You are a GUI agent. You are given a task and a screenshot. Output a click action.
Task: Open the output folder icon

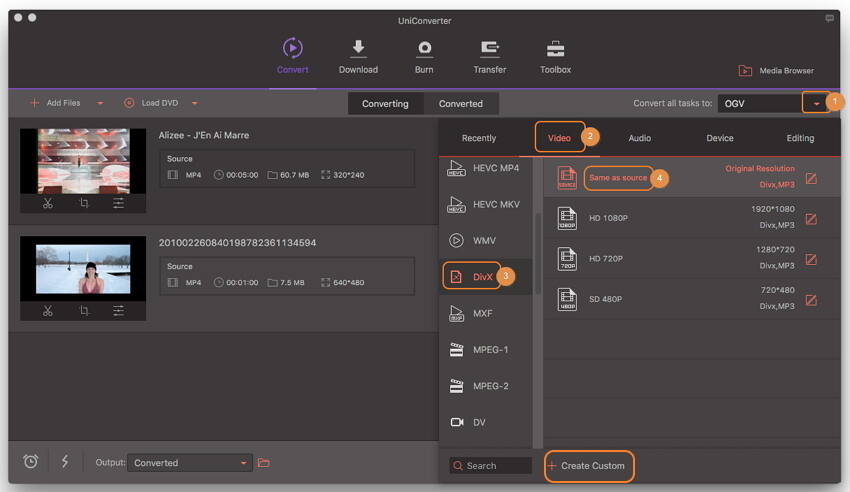pyautogui.click(x=263, y=463)
